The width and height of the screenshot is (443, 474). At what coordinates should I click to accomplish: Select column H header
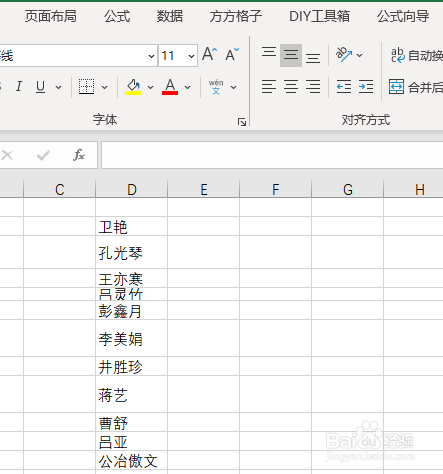(413, 189)
